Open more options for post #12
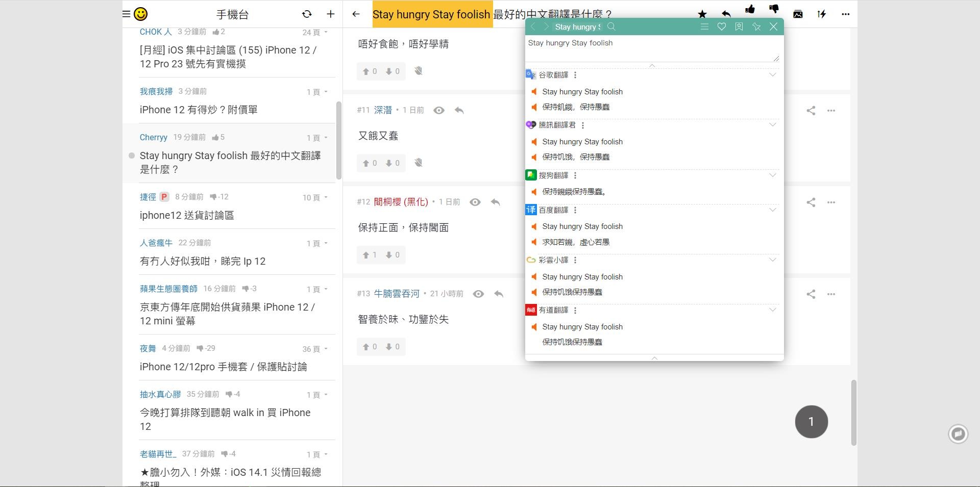The height and width of the screenshot is (487, 980). coord(831,202)
